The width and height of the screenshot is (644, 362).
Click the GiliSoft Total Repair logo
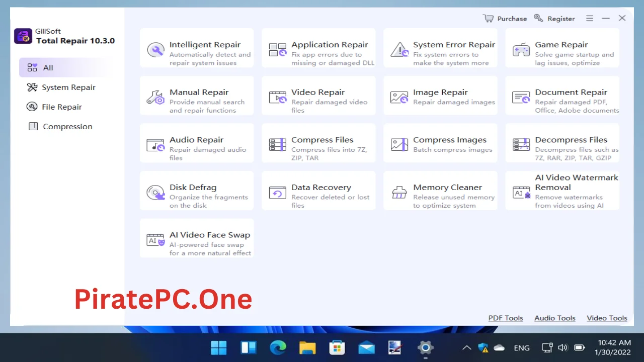point(23,36)
